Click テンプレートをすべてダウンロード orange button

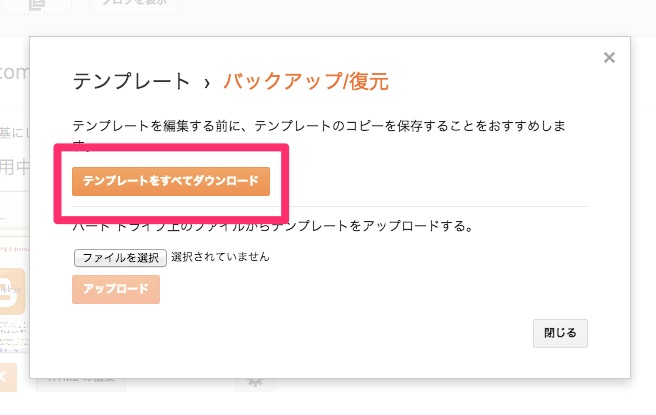coord(171,181)
